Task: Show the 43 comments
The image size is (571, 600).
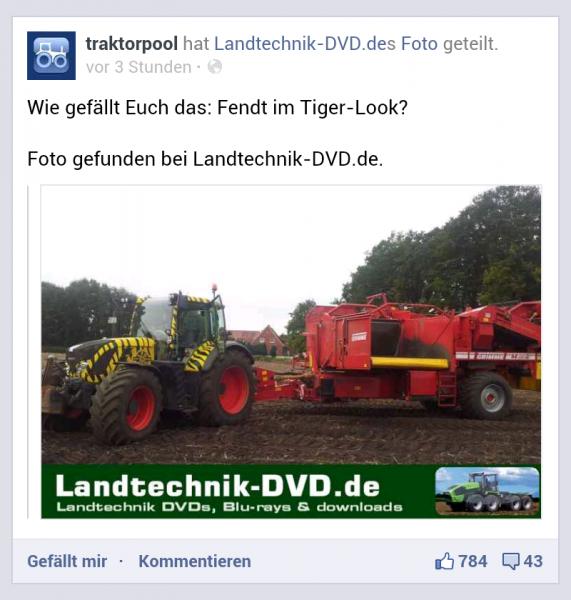Action: tap(533, 561)
